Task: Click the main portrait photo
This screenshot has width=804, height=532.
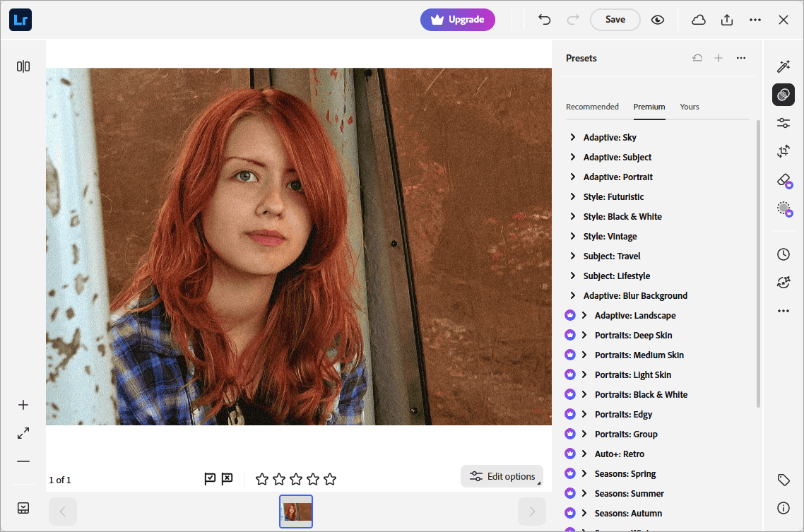Action: click(x=299, y=247)
